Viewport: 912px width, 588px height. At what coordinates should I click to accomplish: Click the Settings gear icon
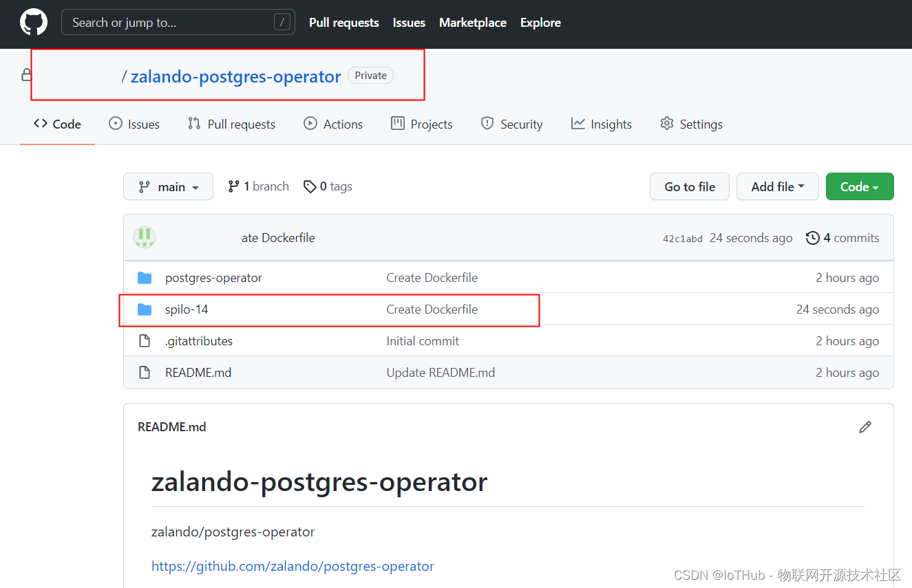click(x=666, y=123)
